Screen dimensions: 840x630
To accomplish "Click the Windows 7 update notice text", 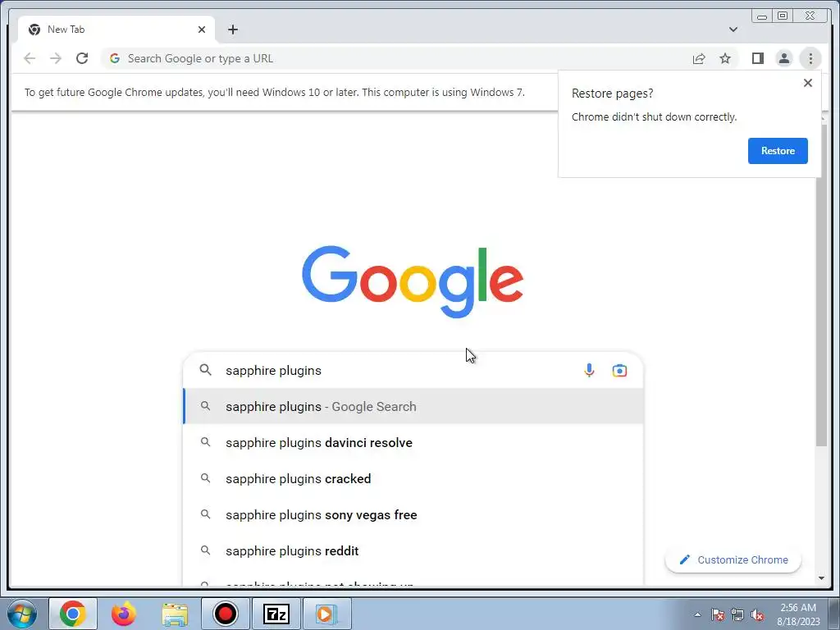I will tap(274, 92).
